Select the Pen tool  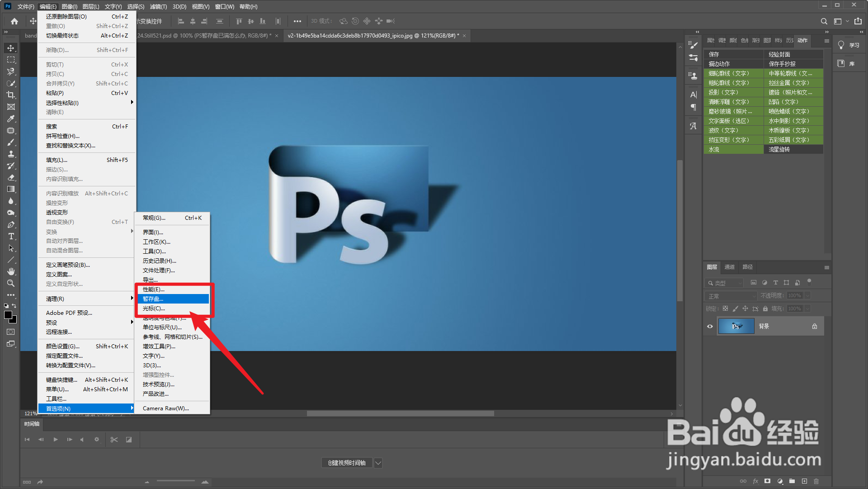(11, 224)
